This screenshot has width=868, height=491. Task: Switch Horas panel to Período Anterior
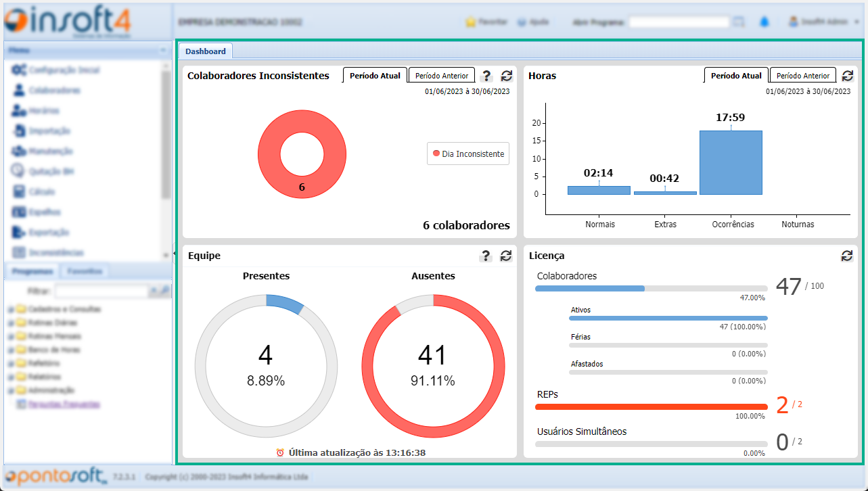(802, 76)
